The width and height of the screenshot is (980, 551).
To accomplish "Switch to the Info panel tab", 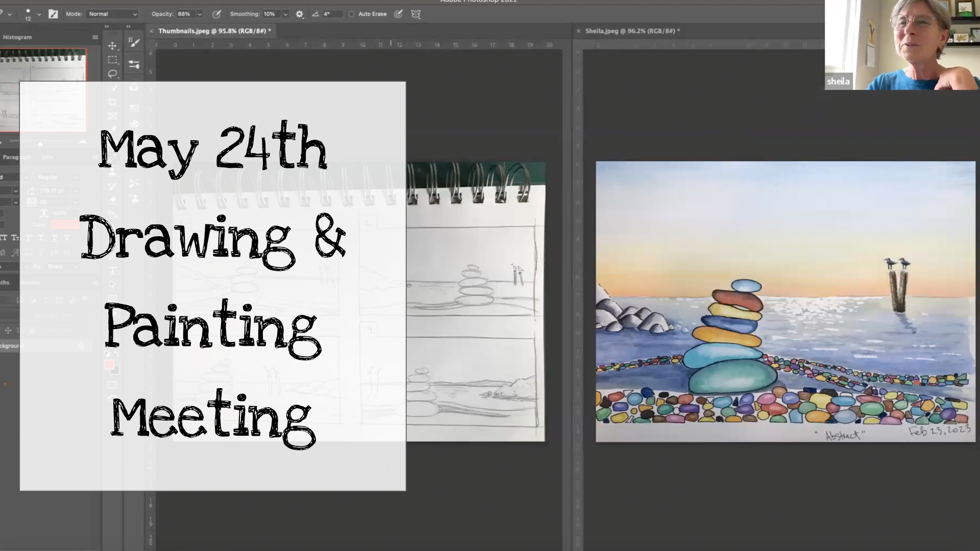I will pyautogui.click(x=47, y=157).
